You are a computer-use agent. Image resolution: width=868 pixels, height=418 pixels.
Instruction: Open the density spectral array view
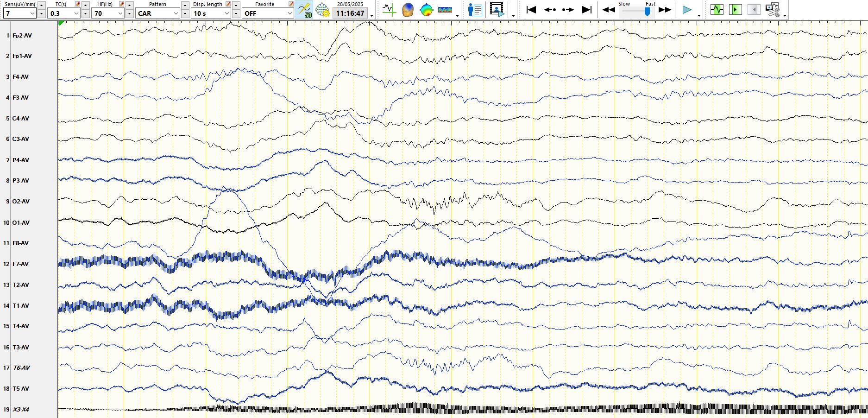[445, 10]
